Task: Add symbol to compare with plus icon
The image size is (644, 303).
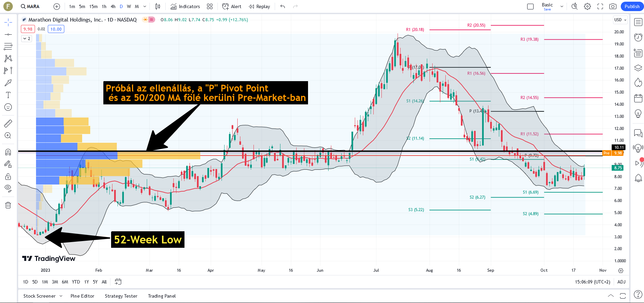Action: pyautogui.click(x=57, y=6)
